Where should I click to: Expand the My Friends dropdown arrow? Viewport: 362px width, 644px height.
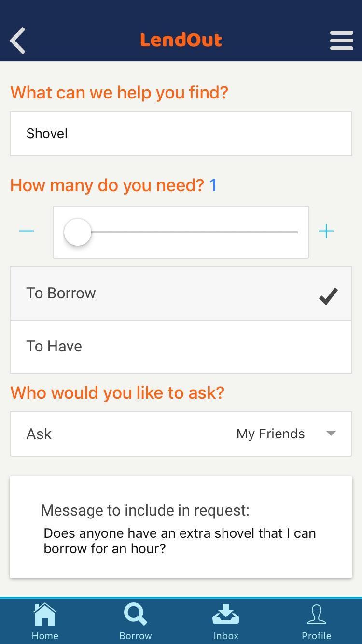point(331,434)
